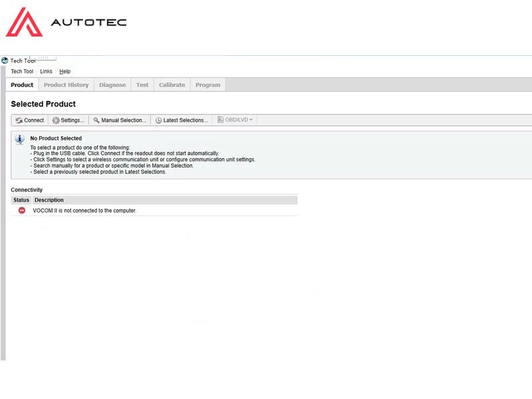Switch to the Test tab
The height and width of the screenshot is (399, 532).
click(142, 85)
